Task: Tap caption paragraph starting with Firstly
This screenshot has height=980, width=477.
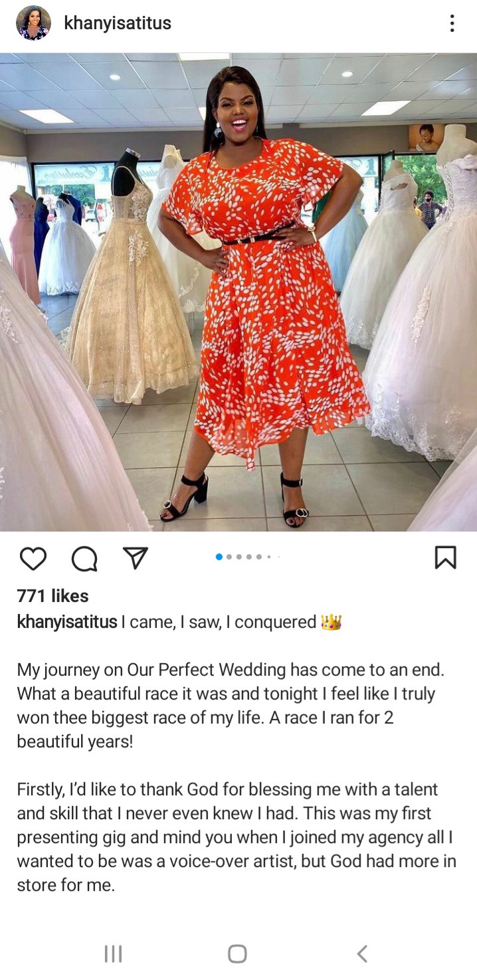Action: tap(237, 838)
